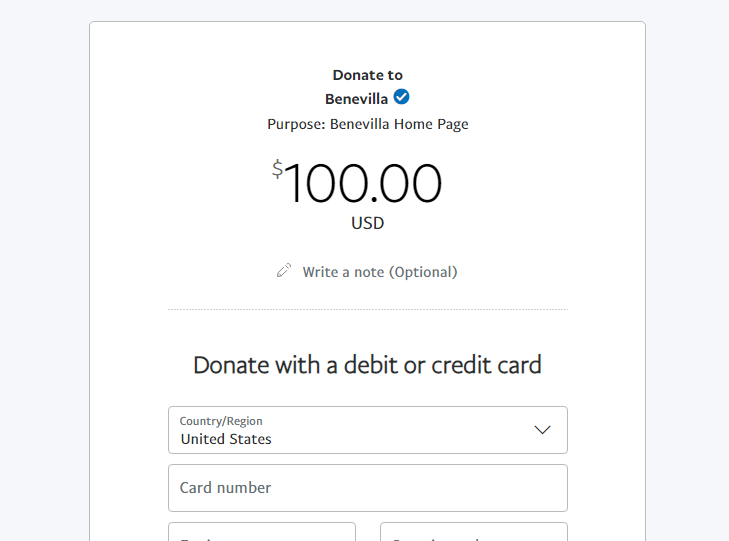Expand the Country/Region dropdown chevron

542,430
